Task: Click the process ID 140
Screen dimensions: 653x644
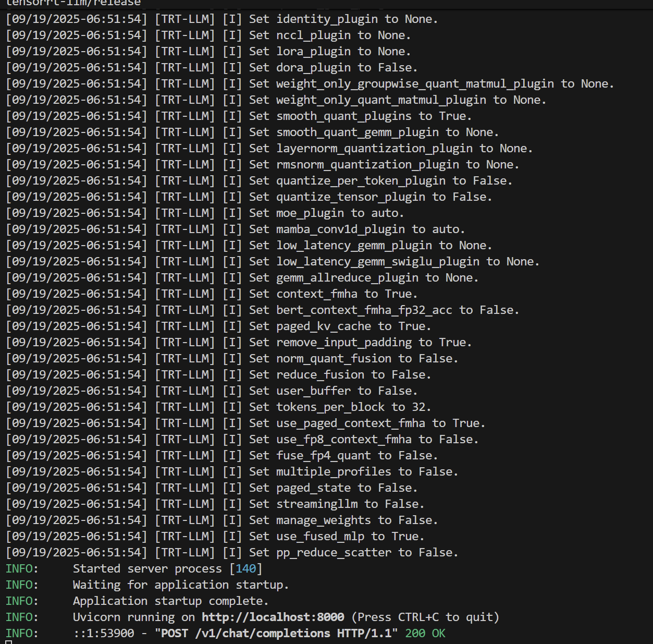Action: 245,569
